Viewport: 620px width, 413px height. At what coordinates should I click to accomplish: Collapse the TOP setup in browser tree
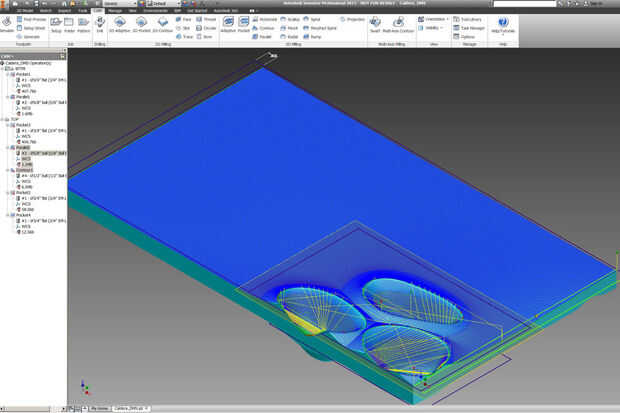click(2, 119)
